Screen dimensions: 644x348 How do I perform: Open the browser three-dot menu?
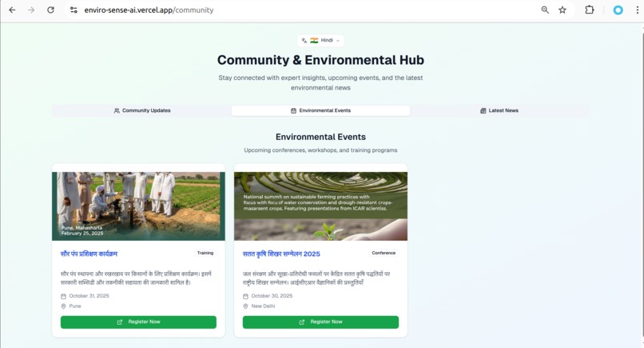(x=637, y=10)
